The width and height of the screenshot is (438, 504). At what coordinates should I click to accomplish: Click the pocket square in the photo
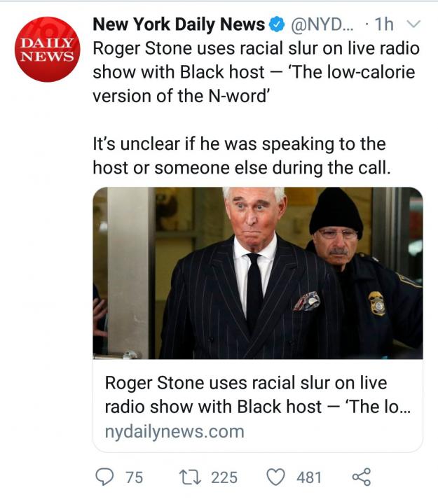pos(307,302)
